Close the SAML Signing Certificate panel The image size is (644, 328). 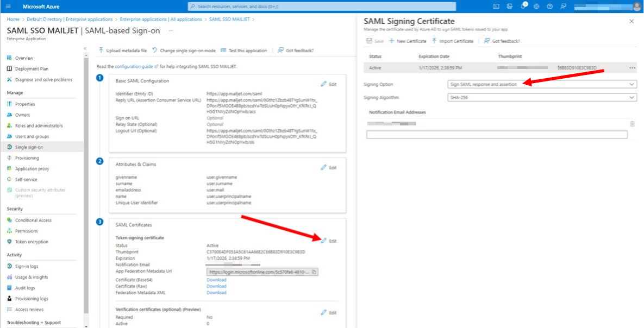tap(632, 21)
